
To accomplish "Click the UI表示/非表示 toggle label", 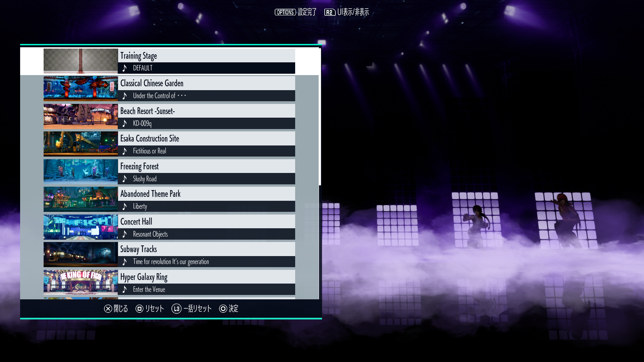I will coord(353,12).
